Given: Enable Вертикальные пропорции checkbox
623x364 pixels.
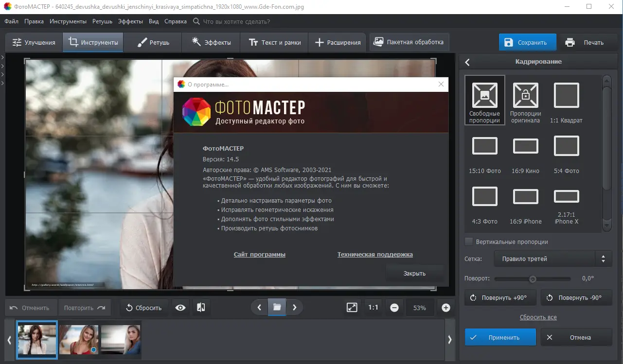Looking at the screenshot, I should pos(469,242).
